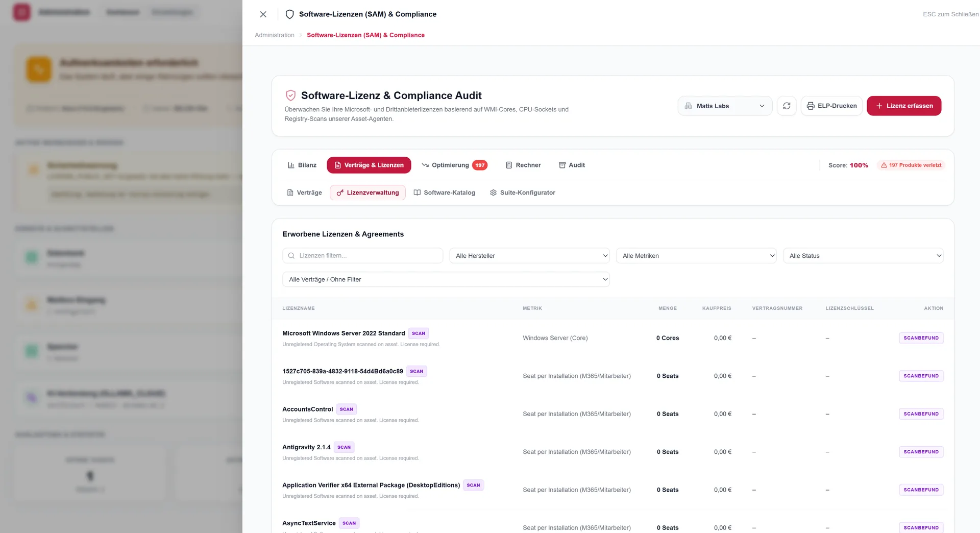Click the Menge column header
This screenshot has width=980, height=533.
[x=668, y=308]
